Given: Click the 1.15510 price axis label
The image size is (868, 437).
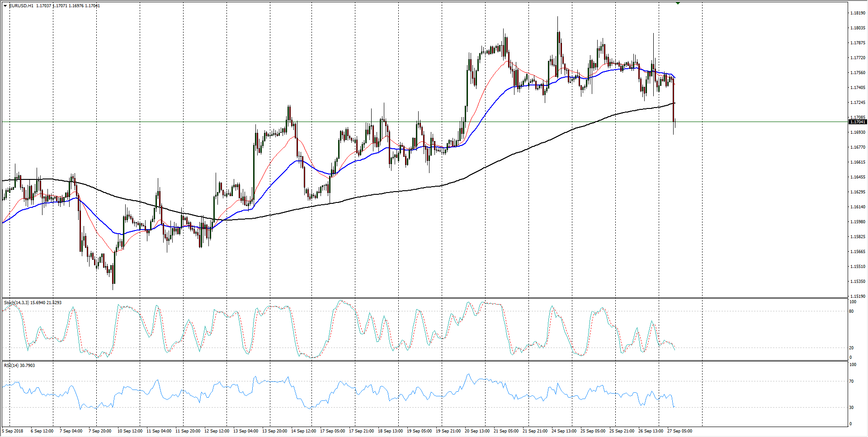Looking at the screenshot, I should (858, 267).
